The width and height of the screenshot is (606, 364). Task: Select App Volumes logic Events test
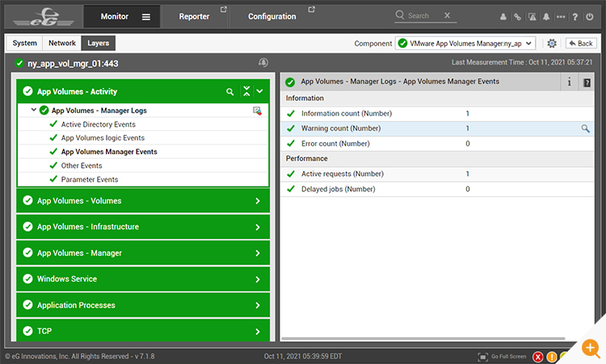(103, 138)
